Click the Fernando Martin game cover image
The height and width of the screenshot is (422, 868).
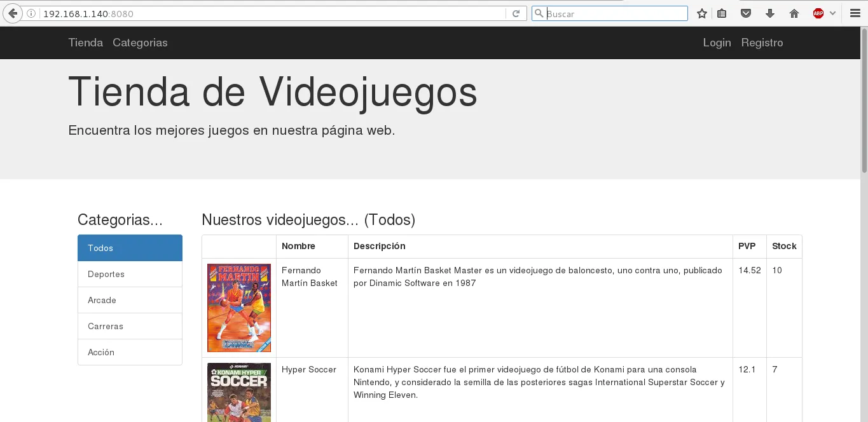[239, 308]
